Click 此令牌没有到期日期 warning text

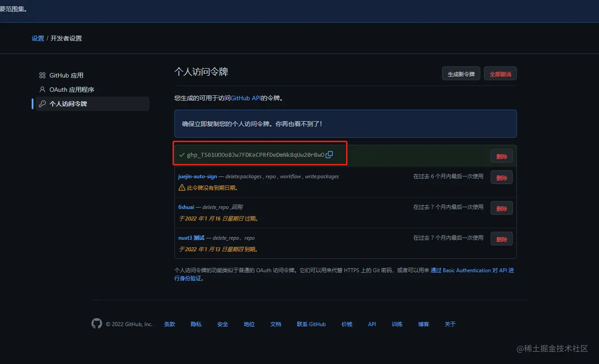tap(213, 188)
